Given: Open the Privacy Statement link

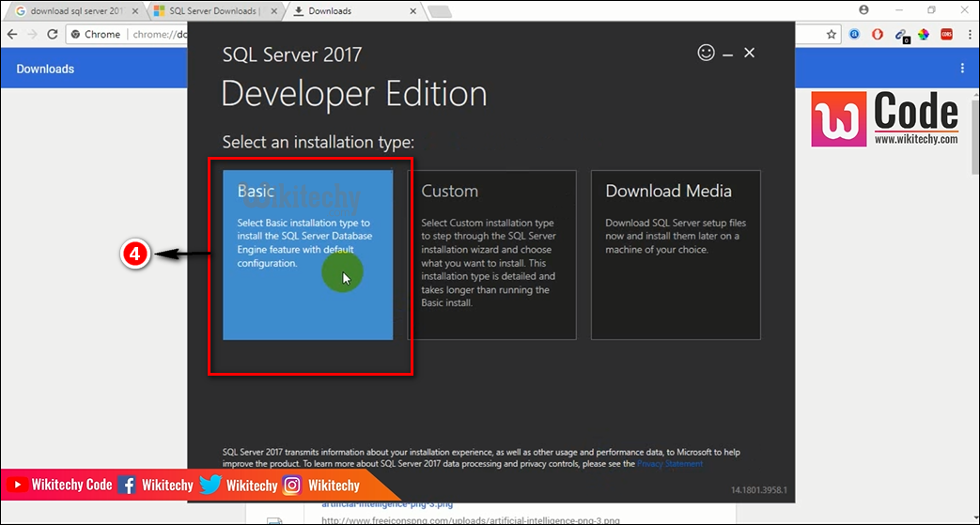Looking at the screenshot, I should click(669, 464).
